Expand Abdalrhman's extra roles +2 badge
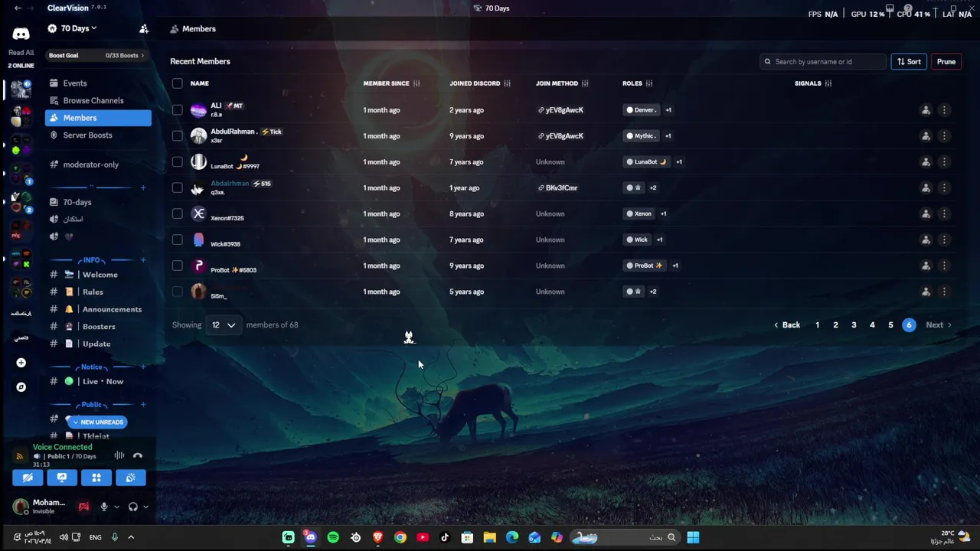 click(653, 188)
